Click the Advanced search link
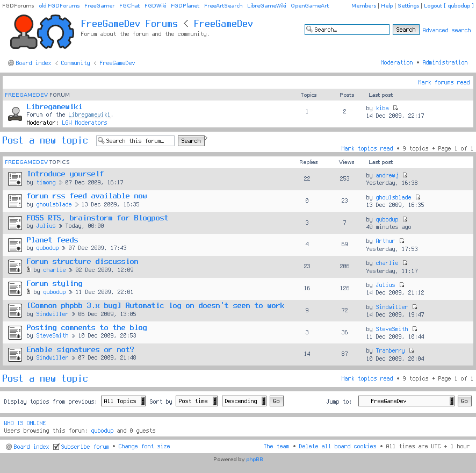Screen dimensions: 476x473 [x=446, y=30]
